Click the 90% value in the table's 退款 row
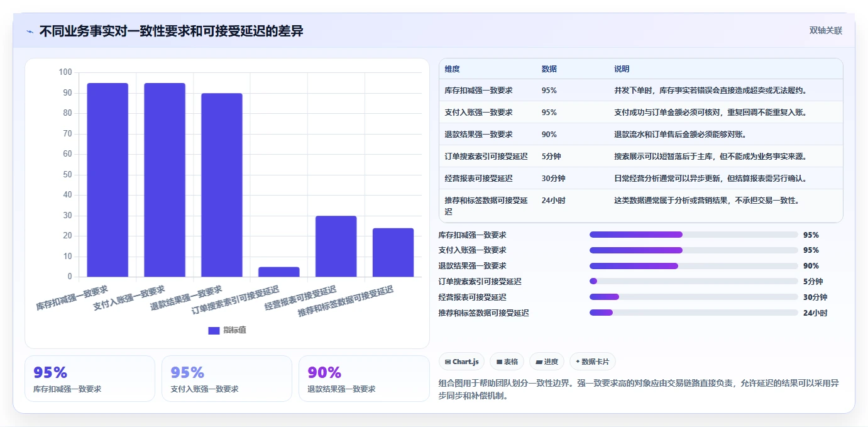The width and height of the screenshot is (868, 427). point(549,135)
